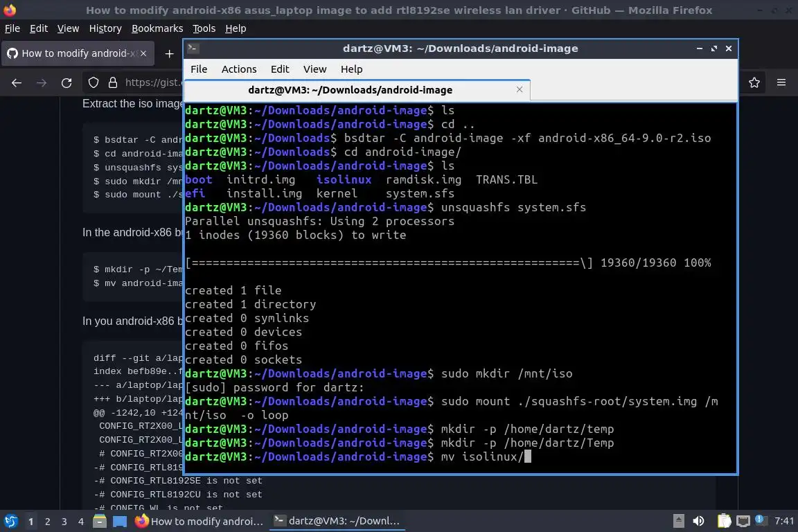Open the terminal Help menu
Screen dimensions: 798x532
(351, 69)
